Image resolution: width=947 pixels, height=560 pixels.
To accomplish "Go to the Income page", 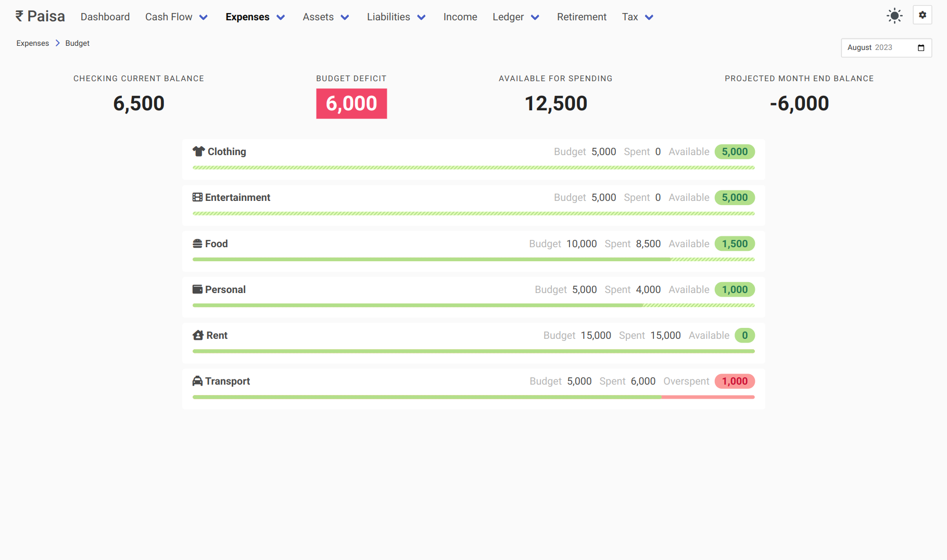I will [460, 17].
